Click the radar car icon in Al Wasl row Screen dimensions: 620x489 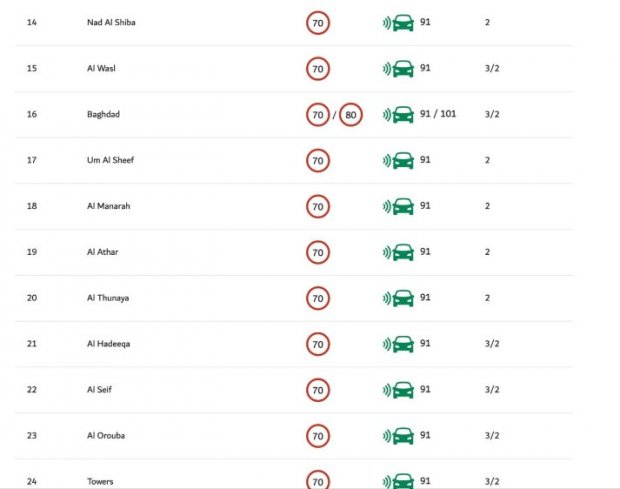[398, 69]
